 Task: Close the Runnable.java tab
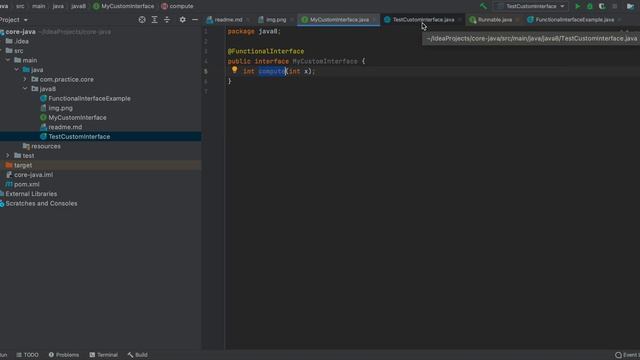click(x=518, y=20)
